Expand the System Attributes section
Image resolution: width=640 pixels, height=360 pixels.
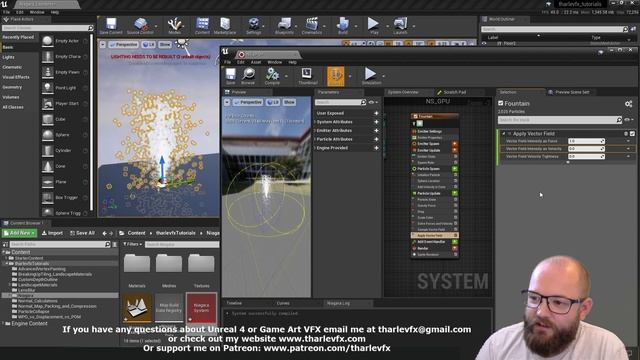(315, 122)
